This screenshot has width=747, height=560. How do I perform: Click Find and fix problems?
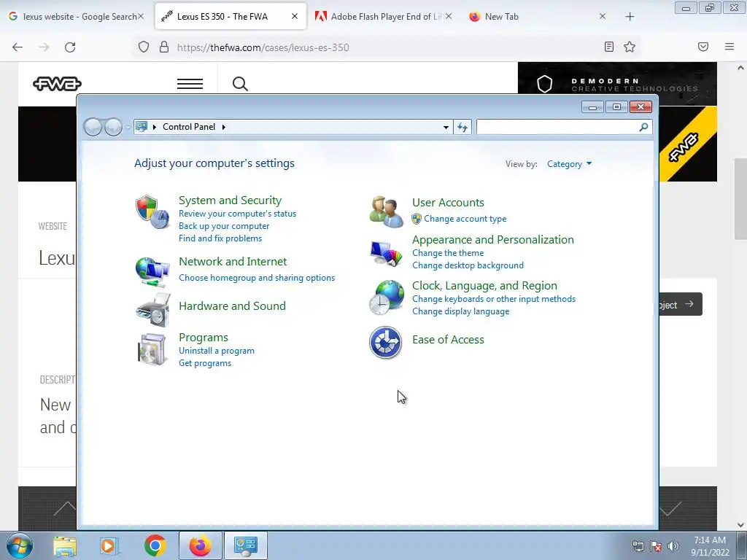(x=220, y=238)
